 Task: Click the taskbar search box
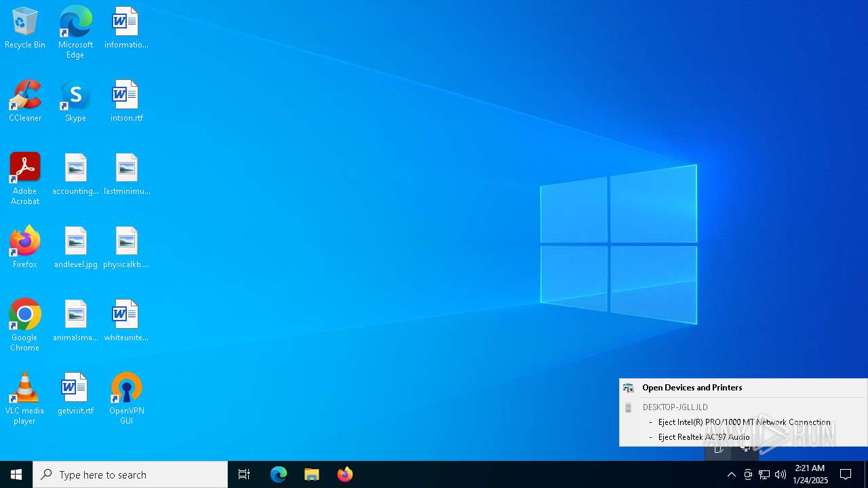130,474
